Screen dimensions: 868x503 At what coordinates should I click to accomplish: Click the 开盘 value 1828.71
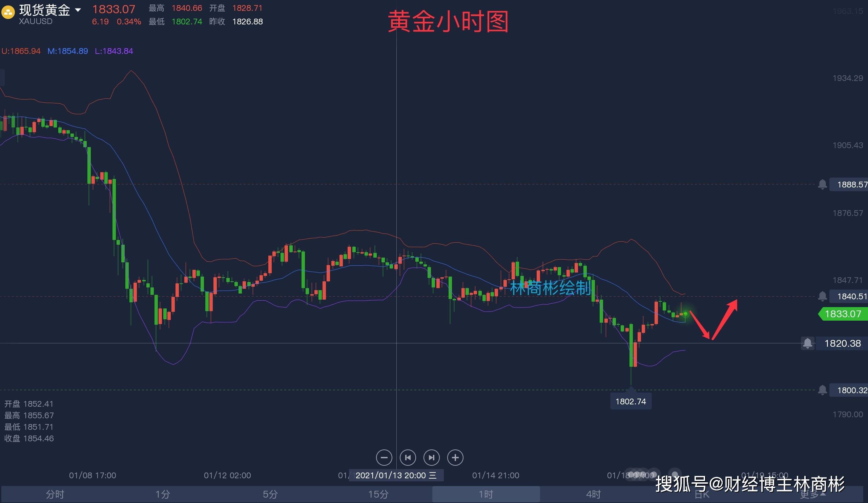point(247,8)
